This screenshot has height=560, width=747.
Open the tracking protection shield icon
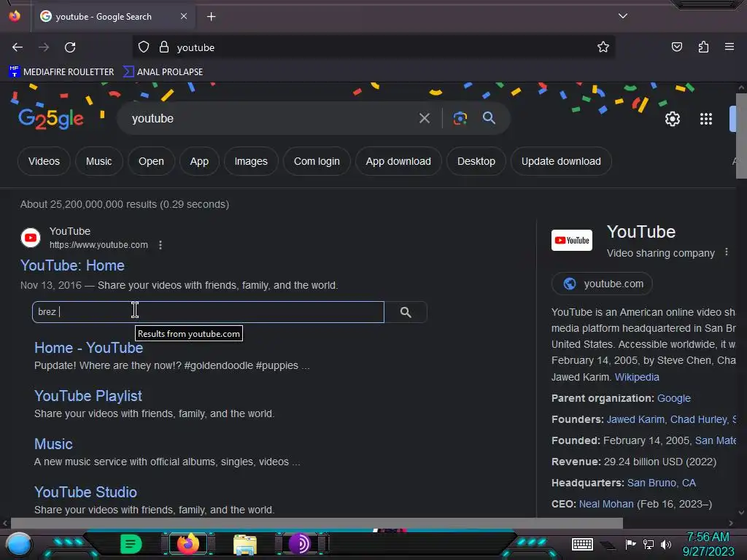144,47
